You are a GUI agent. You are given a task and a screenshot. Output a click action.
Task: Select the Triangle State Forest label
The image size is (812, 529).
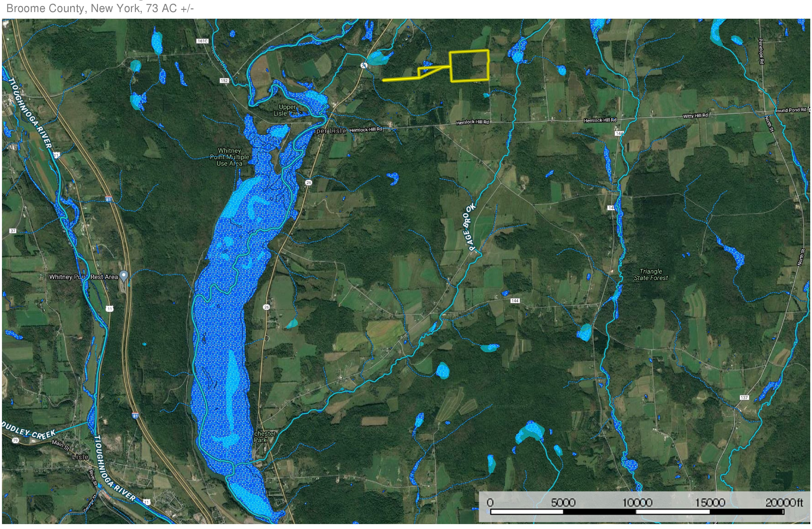click(x=651, y=275)
